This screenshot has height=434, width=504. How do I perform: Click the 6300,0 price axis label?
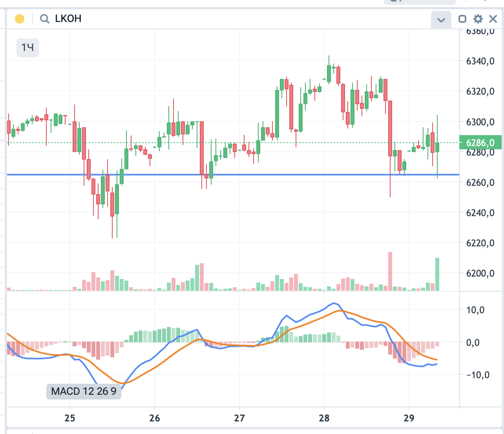[480, 122]
